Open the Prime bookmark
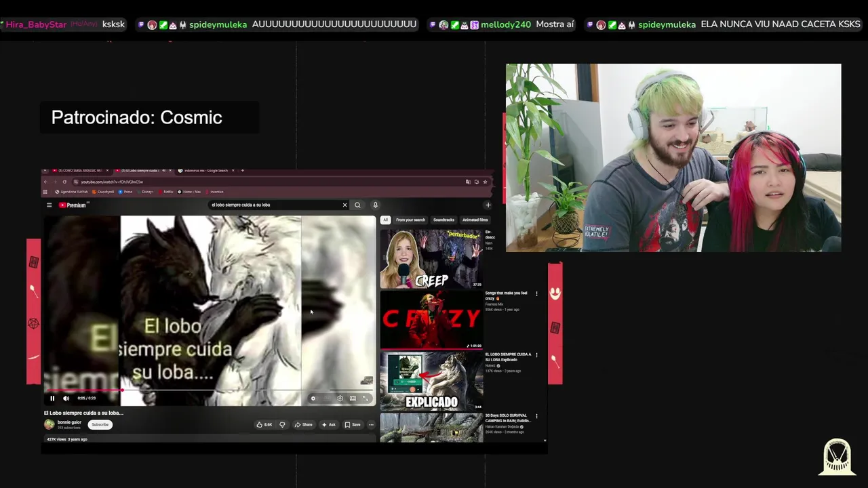The height and width of the screenshot is (488, 868). [x=125, y=192]
